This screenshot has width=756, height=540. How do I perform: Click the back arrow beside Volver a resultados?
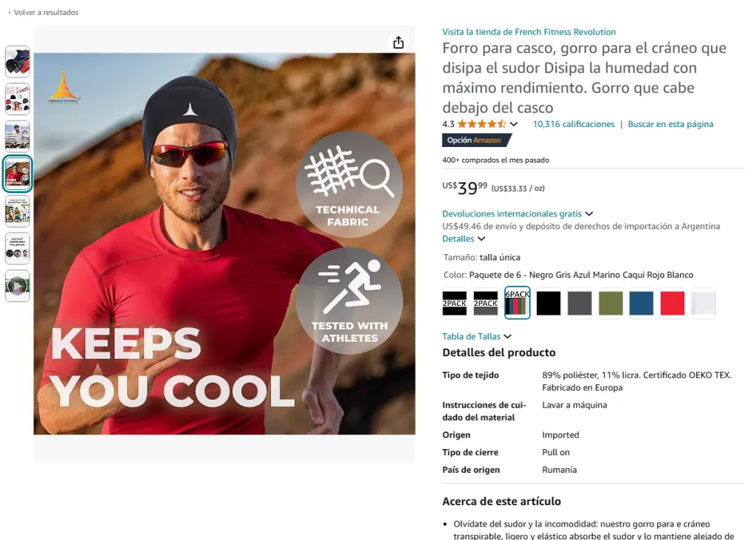10,13
